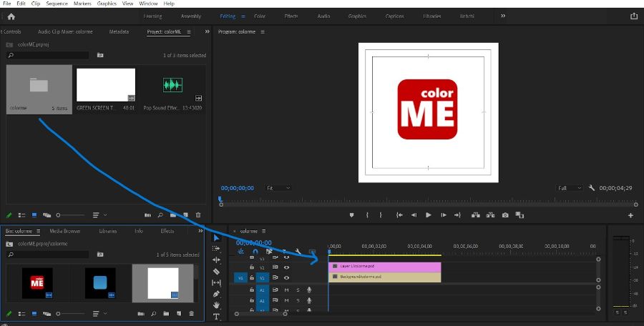Image resolution: width=644 pixels, height=326 pixels.
Task: Open Project: colorME panel menu
Action: (189, 31)
